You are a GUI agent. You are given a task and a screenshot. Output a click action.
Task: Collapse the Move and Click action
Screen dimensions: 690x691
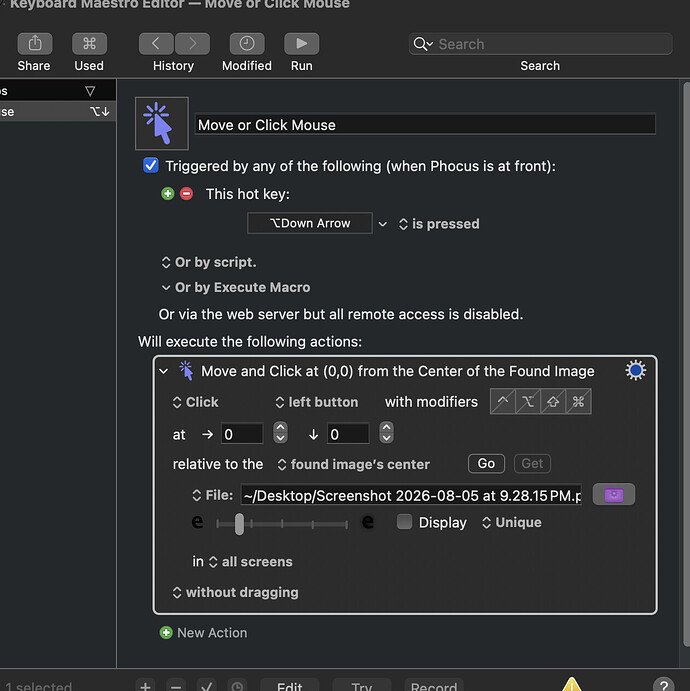(x=164, y=371)
